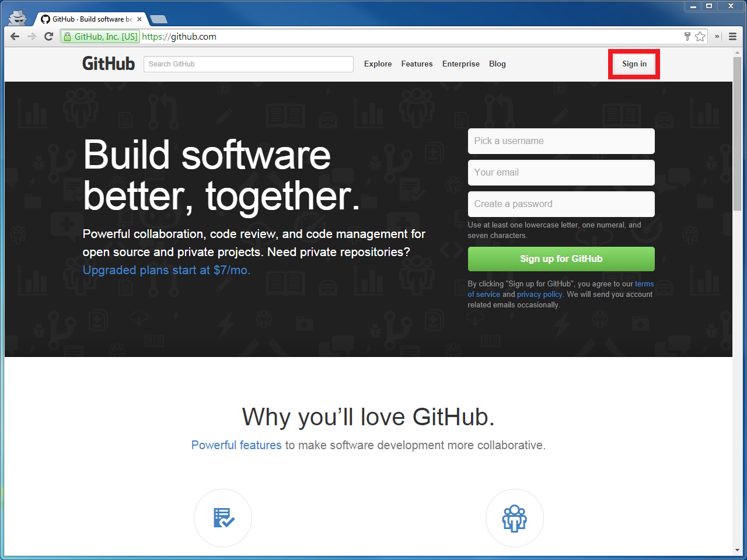Click the Your email field
Screen dimensions: 747x560
click(561, 173)
